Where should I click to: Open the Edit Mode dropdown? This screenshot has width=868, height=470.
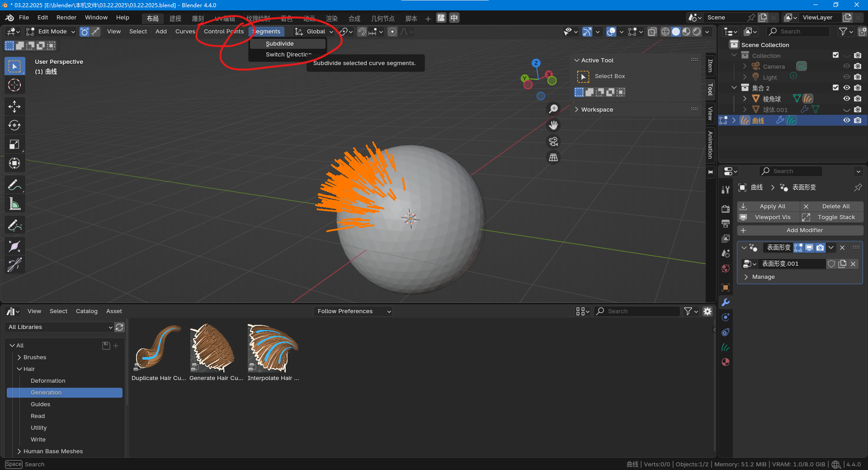(51, 32)
